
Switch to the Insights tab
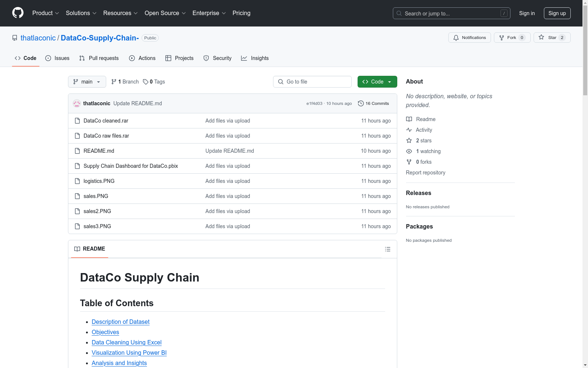click(x=255, y=58)
